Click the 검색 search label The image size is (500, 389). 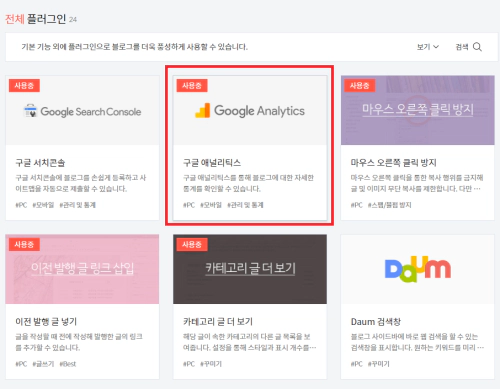point(462,47)
